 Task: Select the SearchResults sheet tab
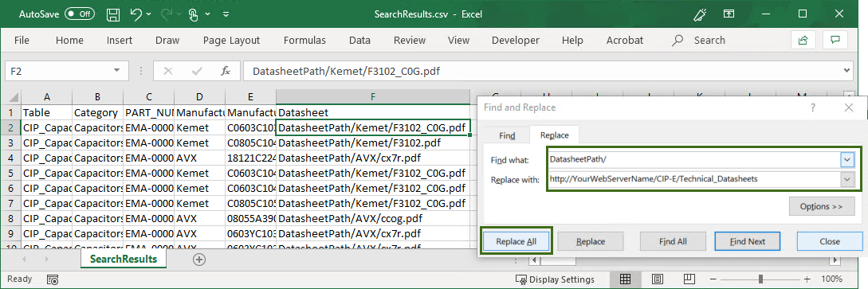(x=124, y=260)
